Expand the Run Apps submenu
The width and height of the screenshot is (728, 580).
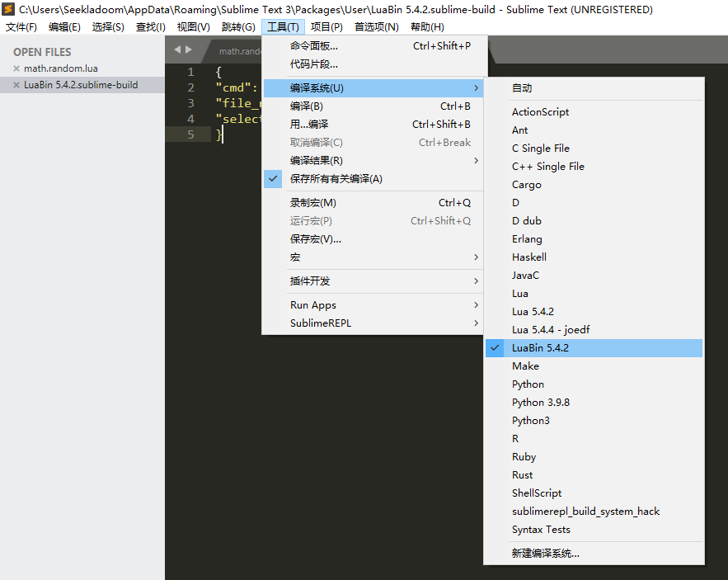pyautogui.click(x=373, y=305)
